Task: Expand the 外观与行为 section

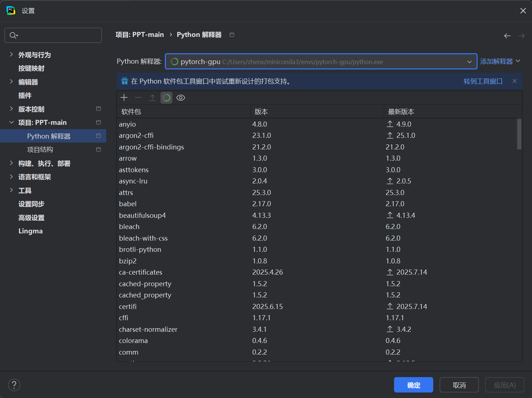Action: tap(11, 55)
